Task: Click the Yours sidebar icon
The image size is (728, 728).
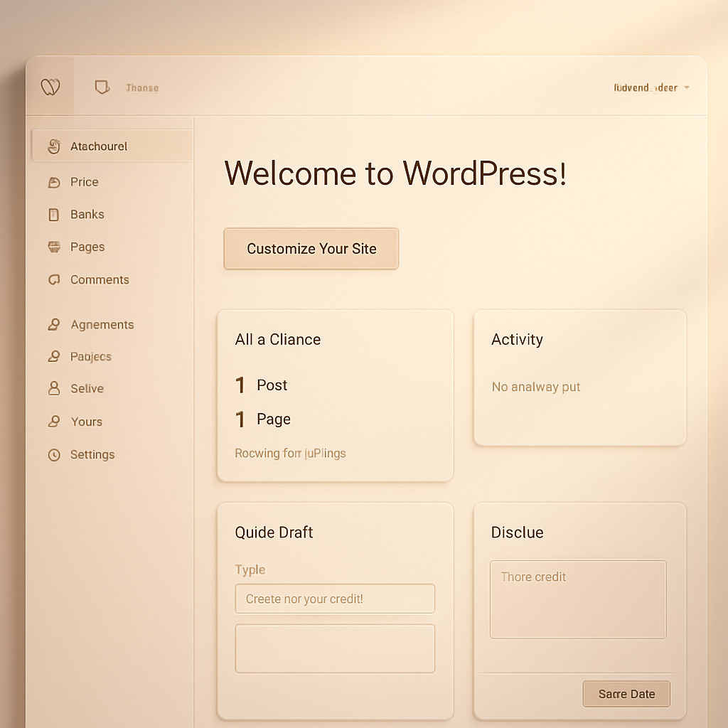Action: tap(54, 421)
